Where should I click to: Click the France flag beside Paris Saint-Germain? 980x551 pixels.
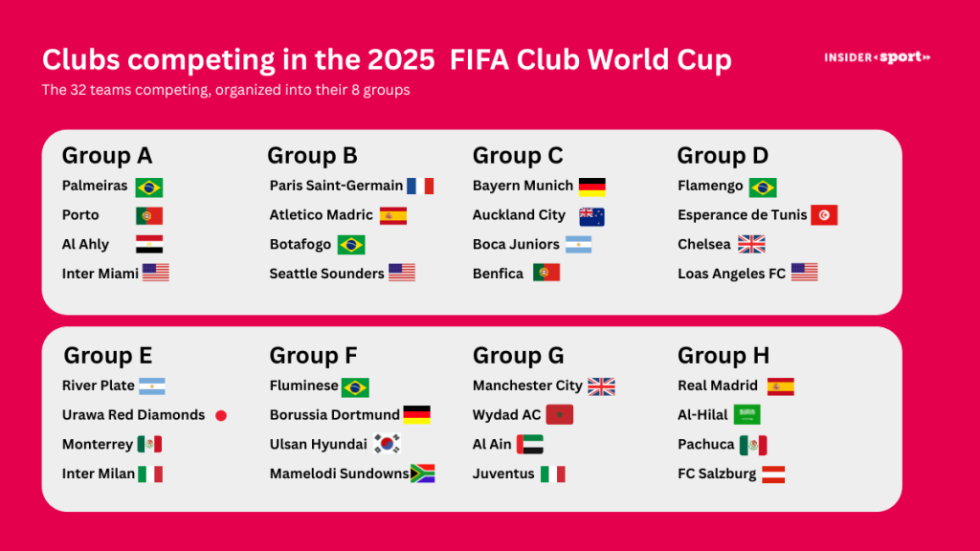tap(420, 186)
